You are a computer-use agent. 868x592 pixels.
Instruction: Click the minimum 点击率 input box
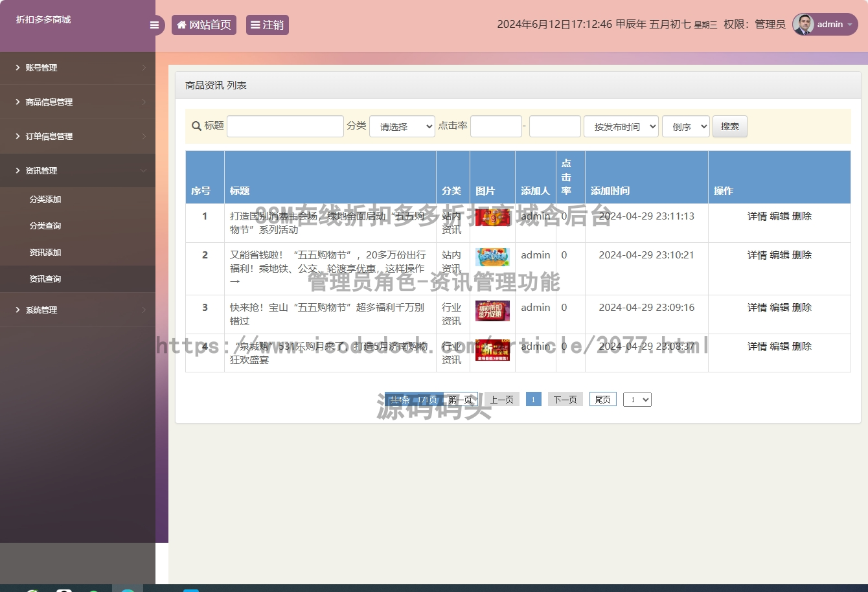[496, 126]
